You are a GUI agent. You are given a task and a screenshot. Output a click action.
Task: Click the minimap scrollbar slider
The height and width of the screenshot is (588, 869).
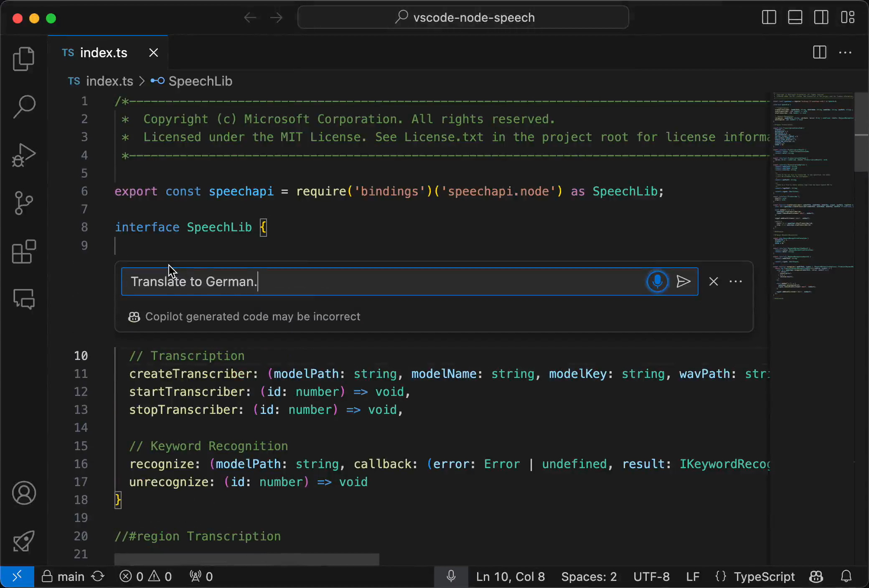point(861,132)
